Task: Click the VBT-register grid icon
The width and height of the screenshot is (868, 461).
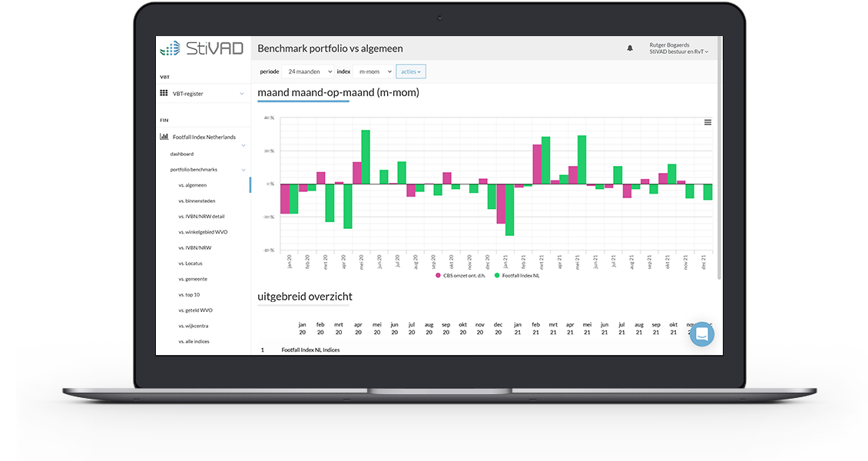Action: [164, 93]
